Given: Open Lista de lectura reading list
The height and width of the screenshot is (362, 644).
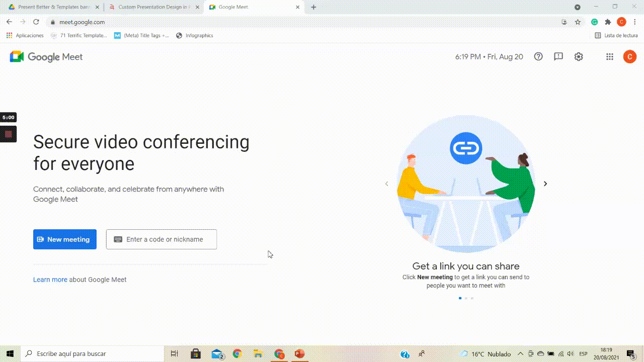Looking at the screenshot, I should (616, 36).
